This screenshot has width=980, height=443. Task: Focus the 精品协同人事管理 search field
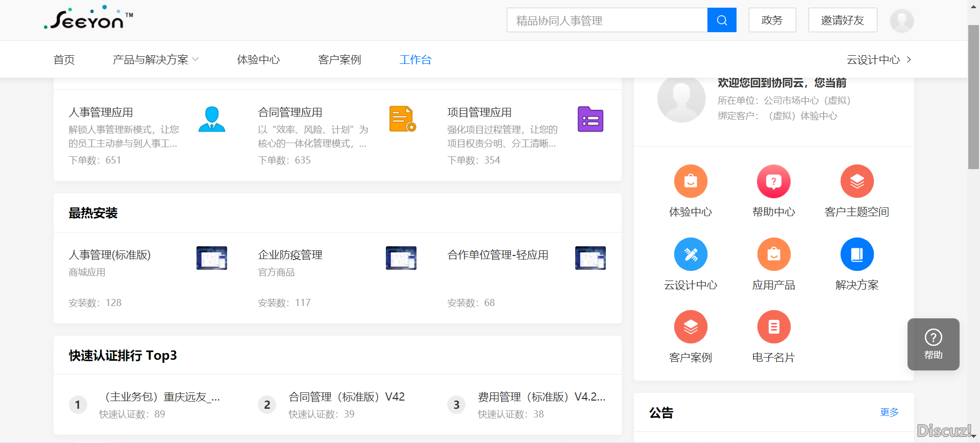607,20
